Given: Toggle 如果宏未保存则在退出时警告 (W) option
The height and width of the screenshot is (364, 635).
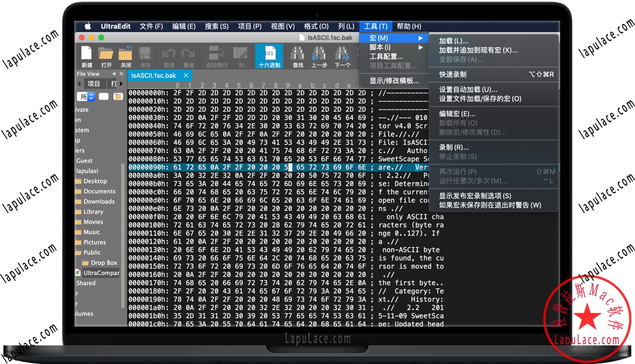Looking at the screenshot, I should [x=490, y=205].
